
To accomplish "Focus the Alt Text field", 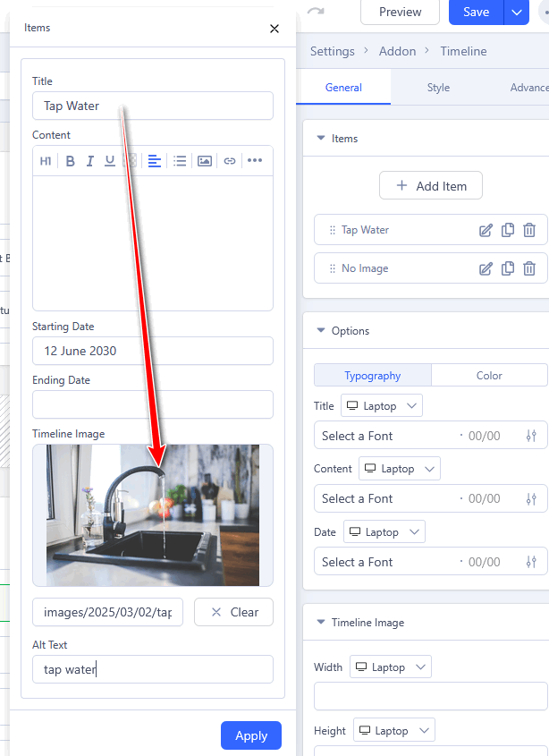I will (153, 669).
